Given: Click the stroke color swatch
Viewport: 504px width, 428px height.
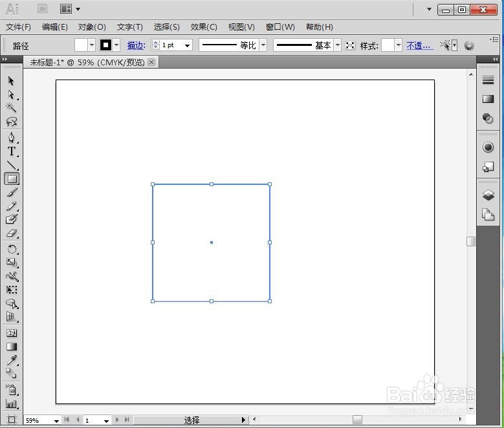Looking at the screenshot, I should pos(105,45).
